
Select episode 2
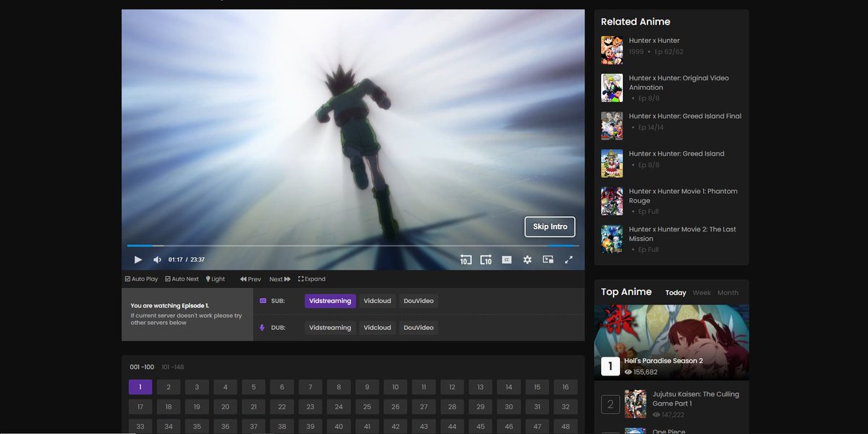[169, 387]
